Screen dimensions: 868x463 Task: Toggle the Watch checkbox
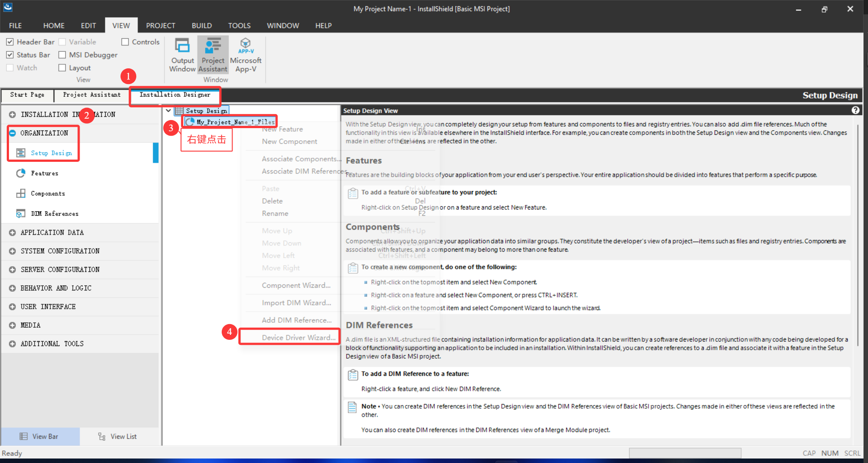coord(9,68)
